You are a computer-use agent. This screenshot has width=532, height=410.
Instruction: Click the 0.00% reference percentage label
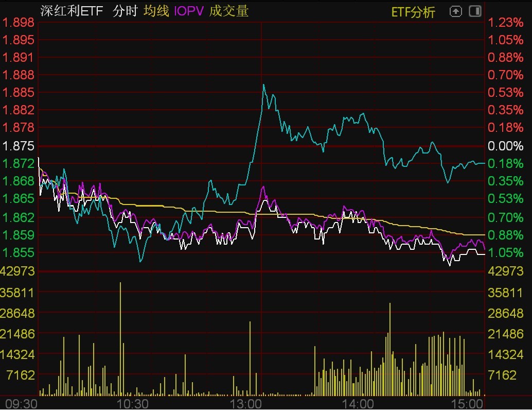coord(506,146)
